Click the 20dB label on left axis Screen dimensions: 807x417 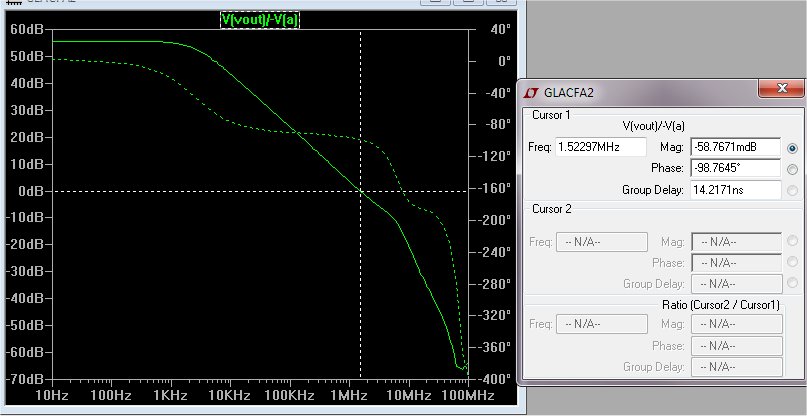[27, 137]
